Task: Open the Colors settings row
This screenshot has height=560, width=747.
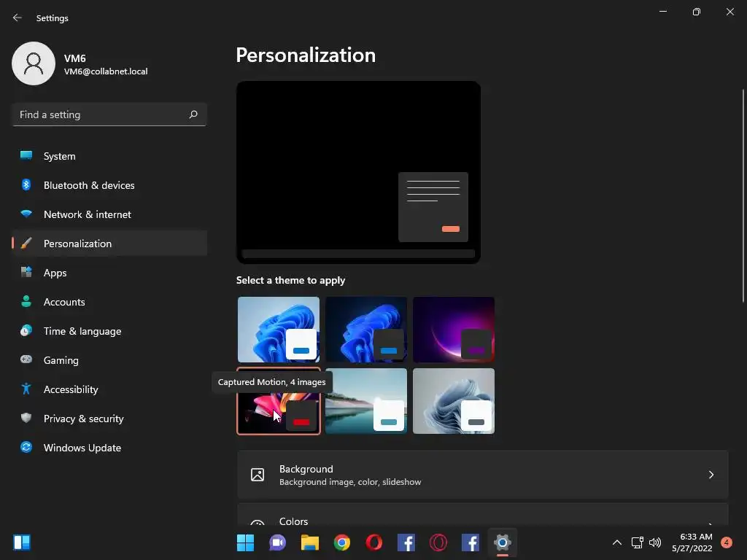Action: pos(483,516)
